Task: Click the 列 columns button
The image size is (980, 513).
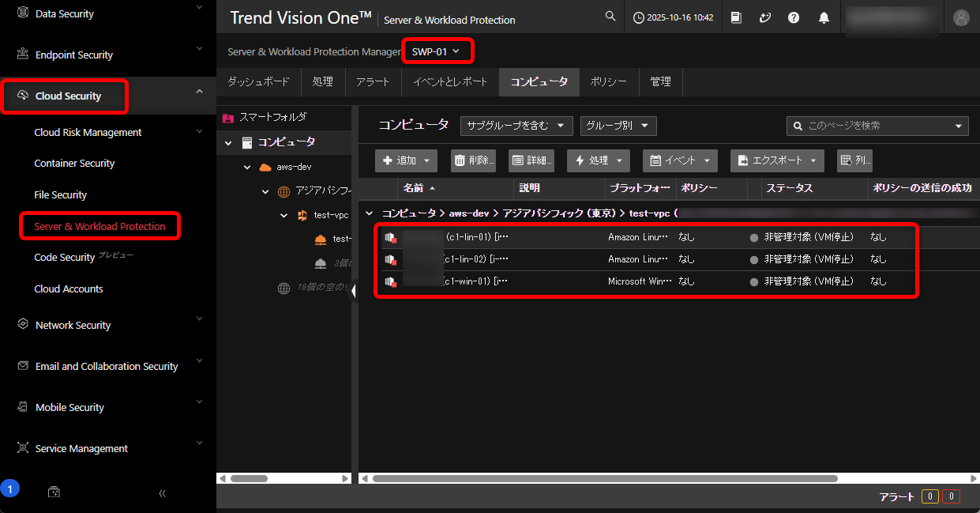Action: point(854,160)
